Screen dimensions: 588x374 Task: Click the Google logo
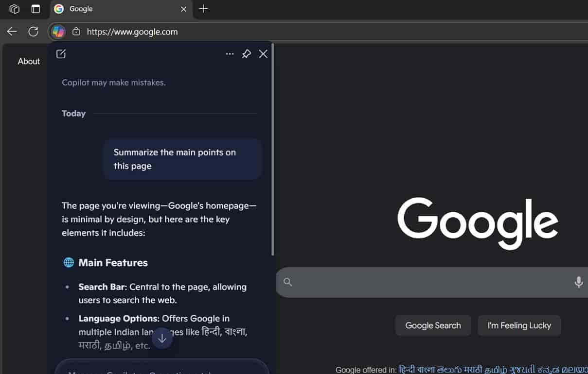pos(478,223)
